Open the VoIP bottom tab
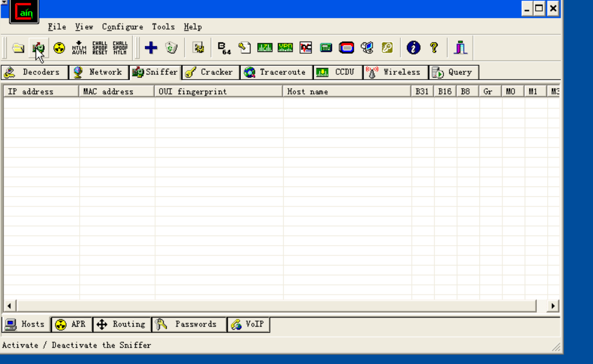This screenshot has height=364, width=593. [x=248, y=324]
